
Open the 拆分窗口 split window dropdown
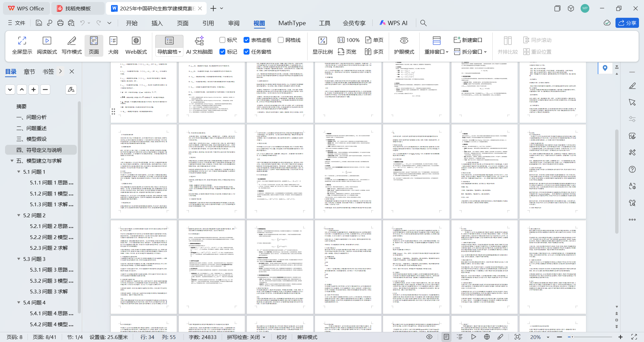[x=471, y=52]
